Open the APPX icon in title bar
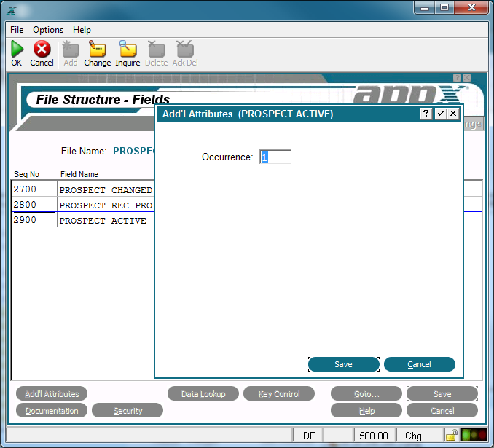 pyautogui.click(x=12, y=10)
